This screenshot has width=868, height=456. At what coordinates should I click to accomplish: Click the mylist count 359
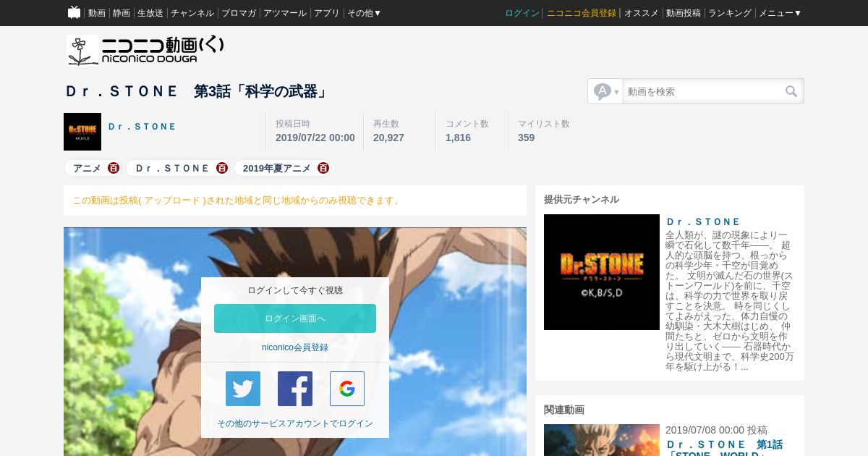coord(526,138)
